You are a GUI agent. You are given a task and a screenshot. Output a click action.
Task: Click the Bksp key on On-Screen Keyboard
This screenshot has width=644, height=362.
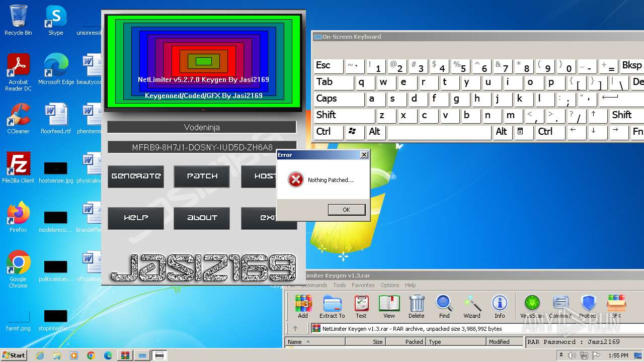click(632, 66)
